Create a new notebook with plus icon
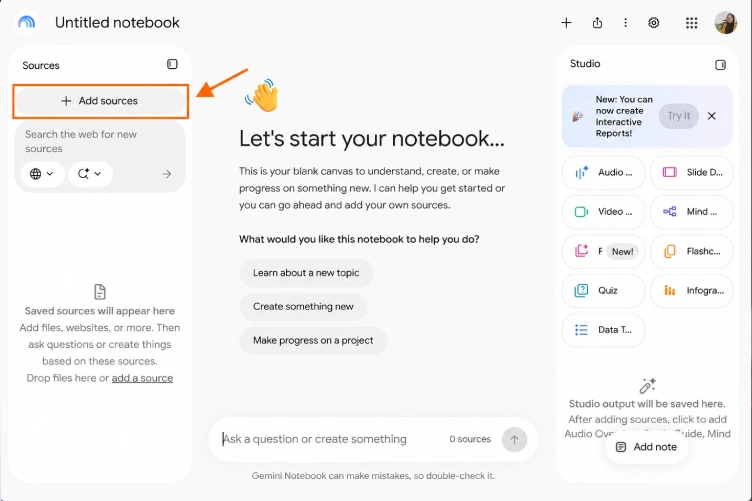 pyautogui.click(x=566, y=23)
